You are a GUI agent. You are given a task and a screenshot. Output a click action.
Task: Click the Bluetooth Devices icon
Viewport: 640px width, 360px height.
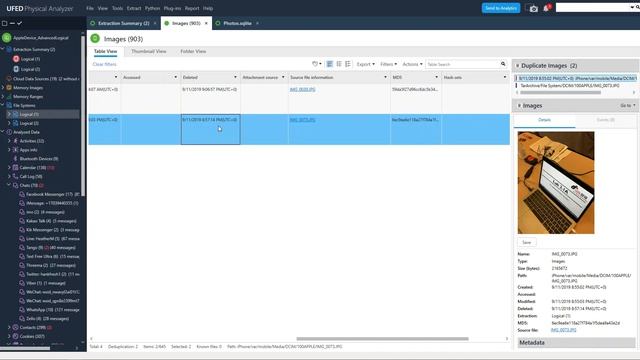pos(16,158)
